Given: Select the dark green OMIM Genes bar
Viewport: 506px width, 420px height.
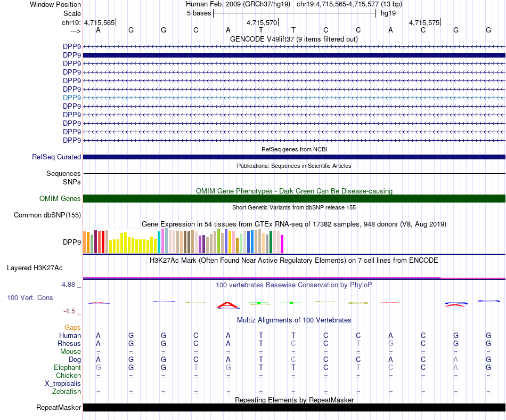Looking at the screenshot, I should pyautogui.click(x=294, y=198).
